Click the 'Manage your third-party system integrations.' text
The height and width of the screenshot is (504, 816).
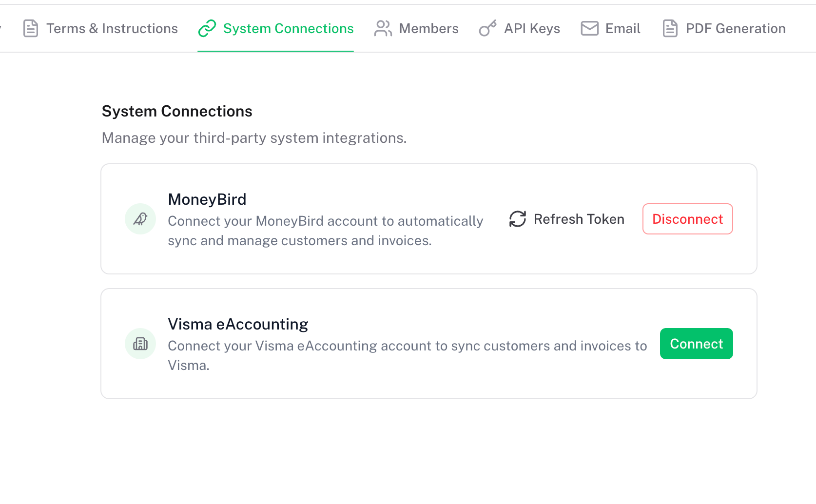254,138
